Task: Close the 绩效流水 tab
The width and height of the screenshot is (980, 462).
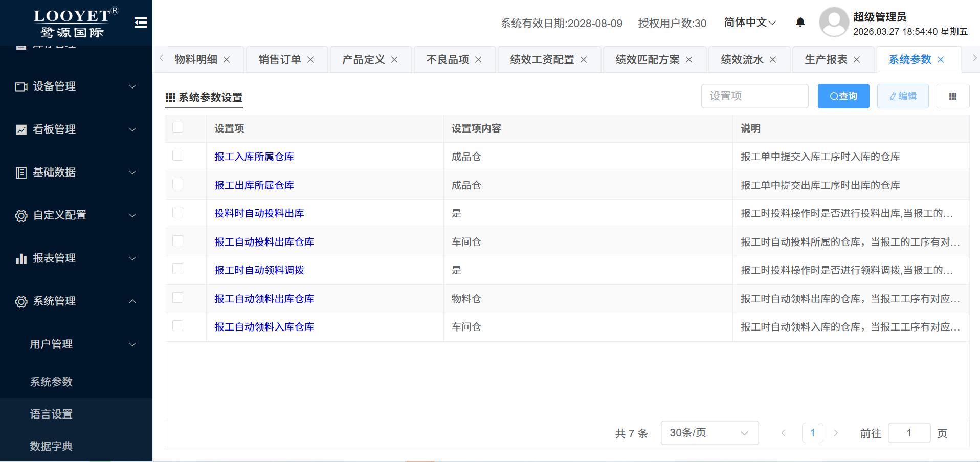Action: tap(773, 60)
